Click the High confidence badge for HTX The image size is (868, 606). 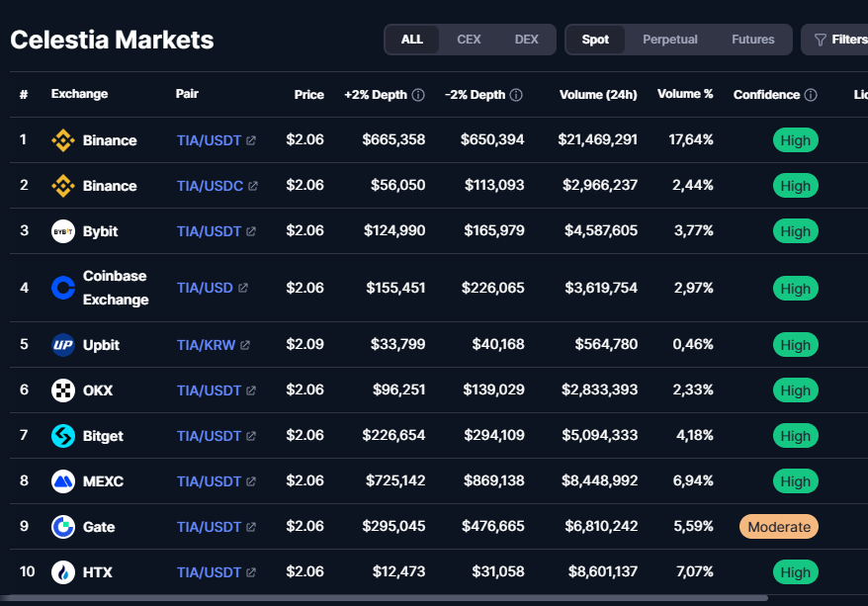click(x=796, y=572)
